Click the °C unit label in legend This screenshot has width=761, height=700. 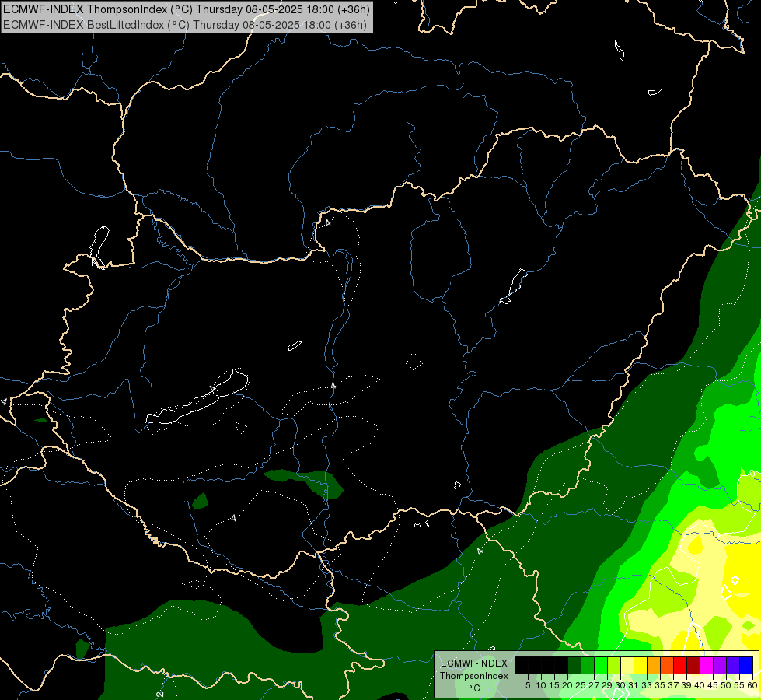[475, 688]
